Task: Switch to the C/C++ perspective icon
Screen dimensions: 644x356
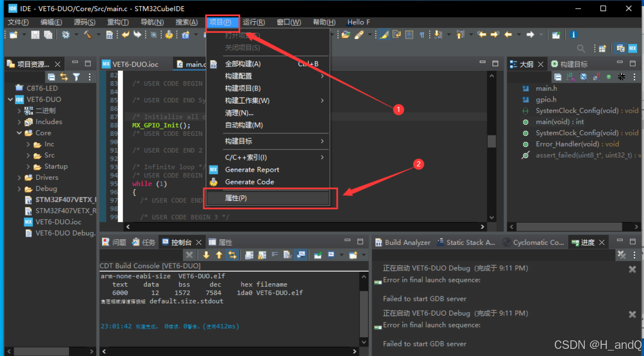Action: click(620, 48)
